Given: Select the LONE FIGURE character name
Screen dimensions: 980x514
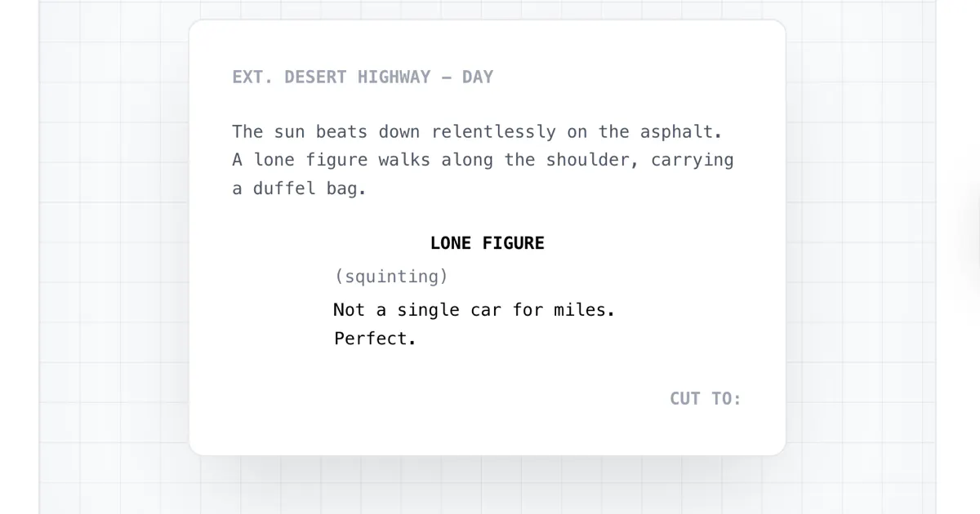Looking at the screenshot, I should (x=488, y=243).
